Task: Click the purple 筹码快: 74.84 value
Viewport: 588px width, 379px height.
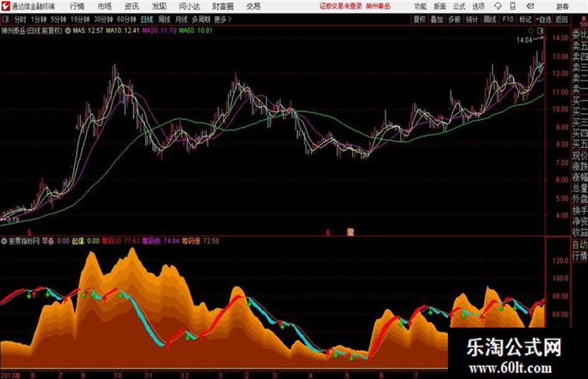Action: click(x=161, y=241)
